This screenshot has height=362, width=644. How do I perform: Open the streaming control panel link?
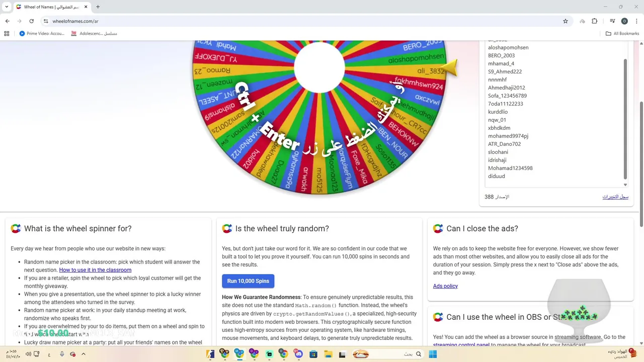pos(461,345)
